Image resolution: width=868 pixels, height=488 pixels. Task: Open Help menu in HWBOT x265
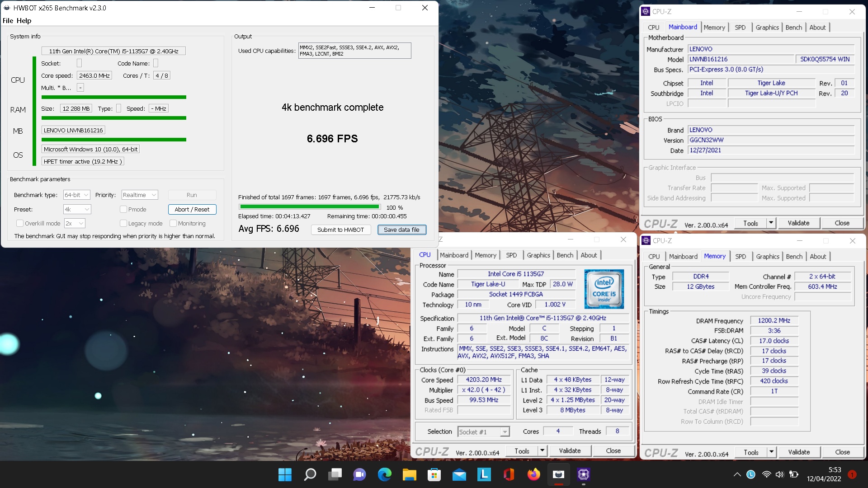[24, 20]
